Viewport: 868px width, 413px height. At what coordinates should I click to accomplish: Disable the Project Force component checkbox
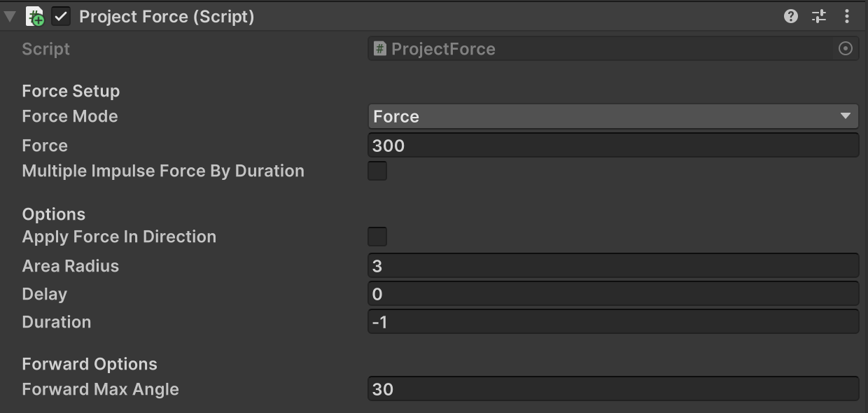pyautogui.click(x=62, y=16)
